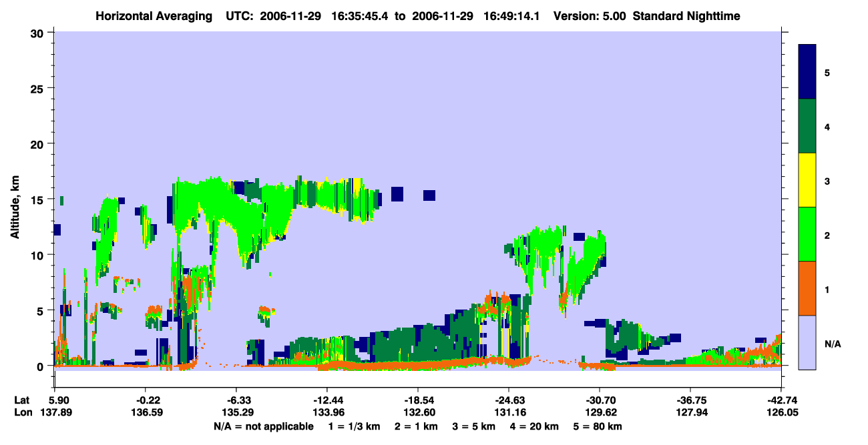Click latitude value -12.44

327,400
